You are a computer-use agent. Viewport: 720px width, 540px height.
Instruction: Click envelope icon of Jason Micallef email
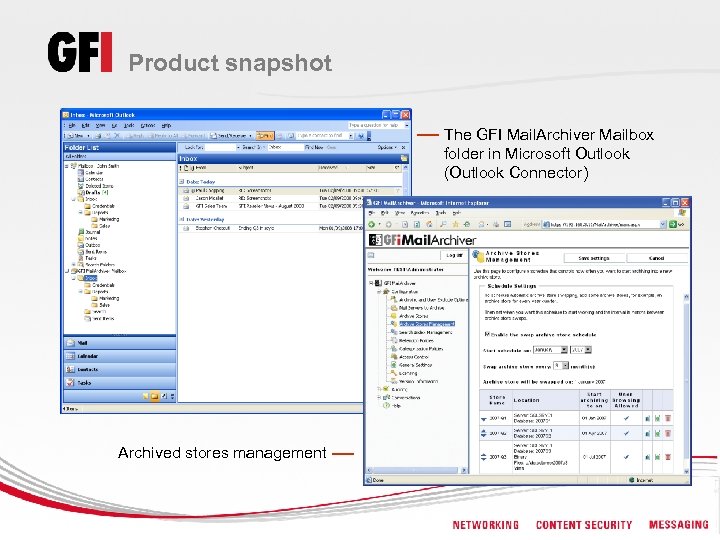186,198
